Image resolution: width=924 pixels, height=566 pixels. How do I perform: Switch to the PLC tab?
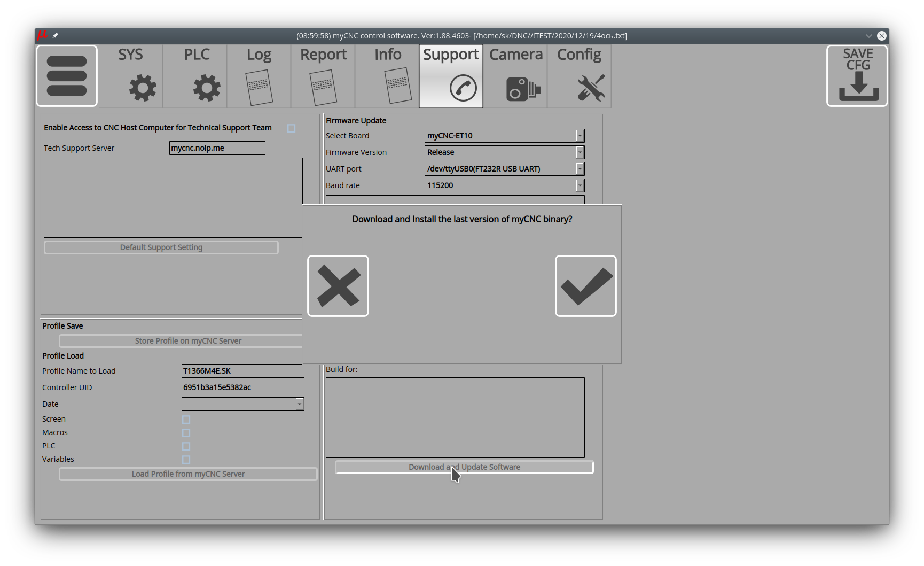pos(195,76)
